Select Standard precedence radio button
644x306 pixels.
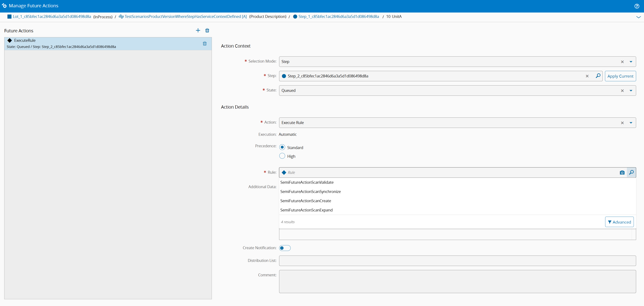point(282,147)
